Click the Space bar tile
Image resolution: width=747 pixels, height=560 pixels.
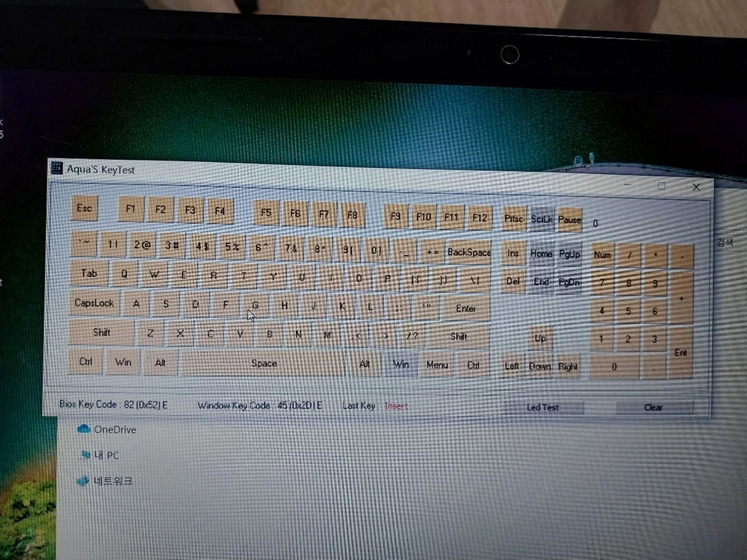[264, 364]
